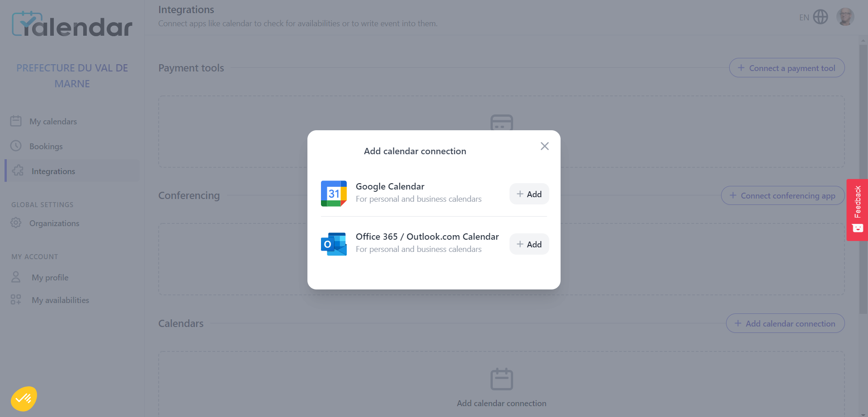Add Google Calendar connection
The width and height of the screenshot is (868, 417).
pos(529,194)
